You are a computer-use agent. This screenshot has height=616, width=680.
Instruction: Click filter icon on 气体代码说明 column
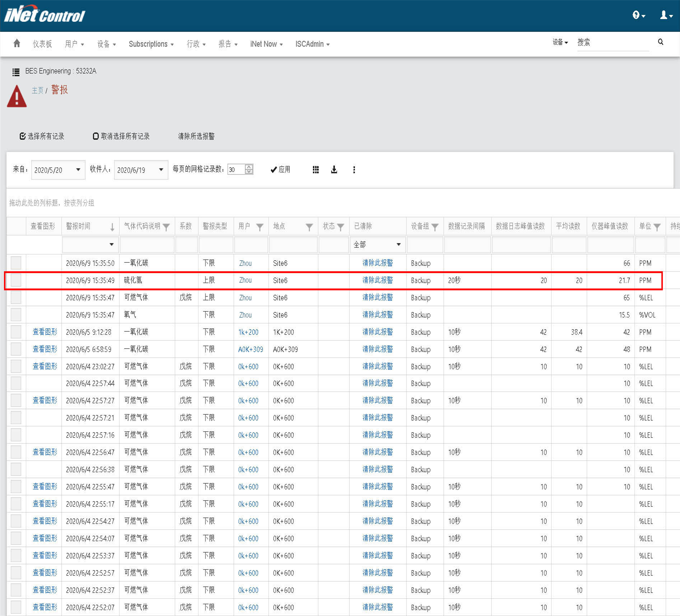[166, 227]
